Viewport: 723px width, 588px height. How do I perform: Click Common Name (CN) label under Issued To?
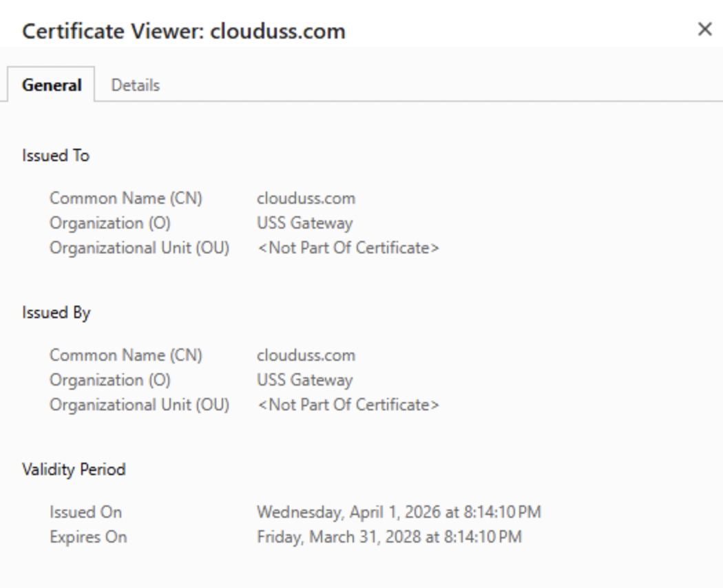click(126, 198)
